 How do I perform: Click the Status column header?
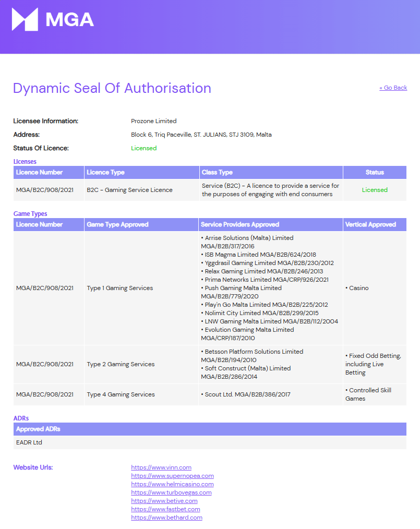click(375, 172)
